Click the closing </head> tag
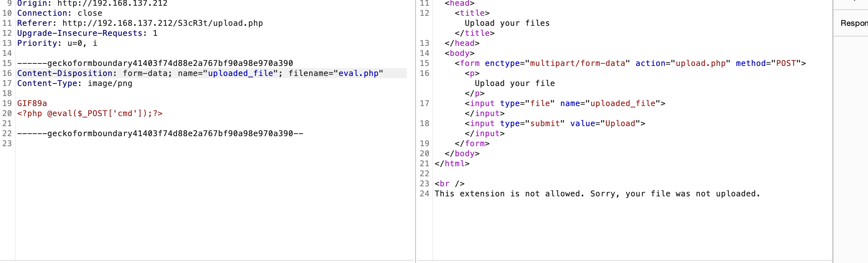The image size is (868, 263). [462, 43]
